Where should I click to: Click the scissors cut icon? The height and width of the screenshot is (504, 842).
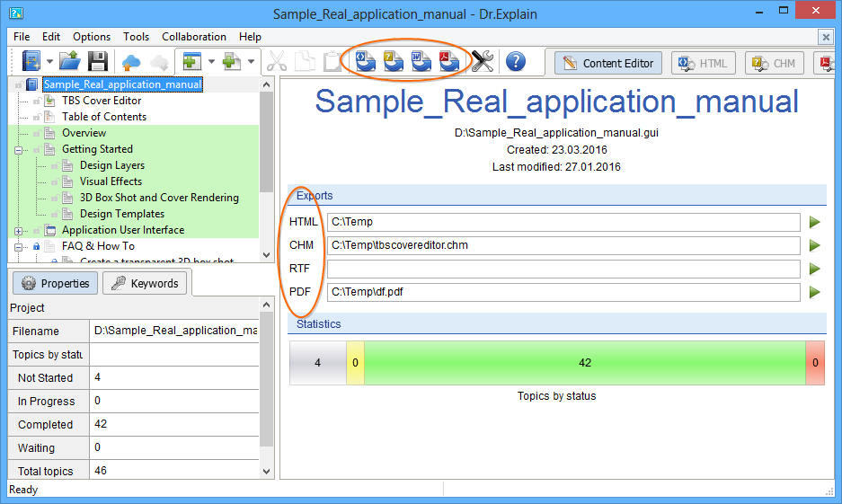tap(277, 61)
